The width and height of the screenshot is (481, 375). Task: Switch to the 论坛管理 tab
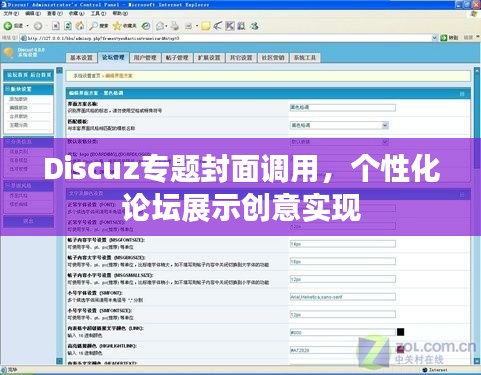[113, 57]
